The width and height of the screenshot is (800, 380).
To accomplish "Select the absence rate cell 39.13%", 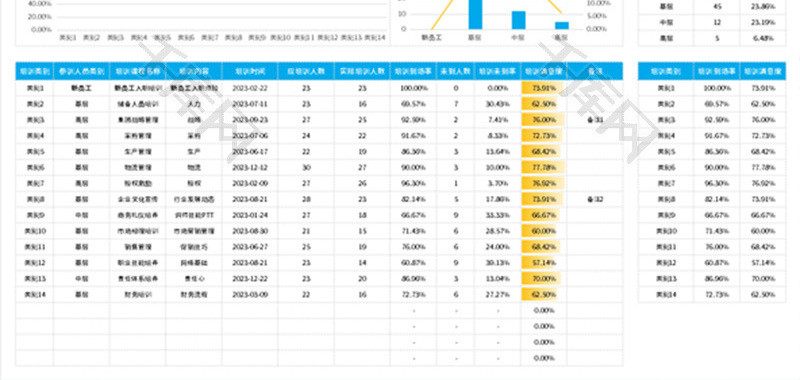I will pyautogui.click(x=497, y=263).
